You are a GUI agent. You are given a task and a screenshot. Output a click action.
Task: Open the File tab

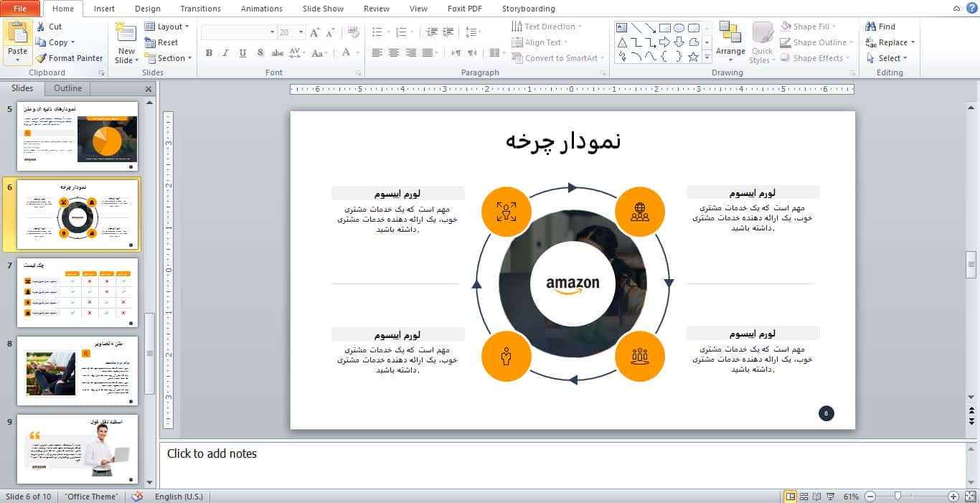20,9
